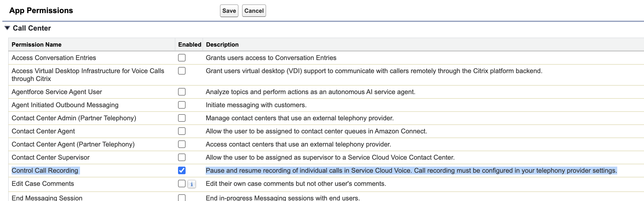644x201 pixels.
Task: Click the Edit Case Comments permission name
Action: pos(43,184)
